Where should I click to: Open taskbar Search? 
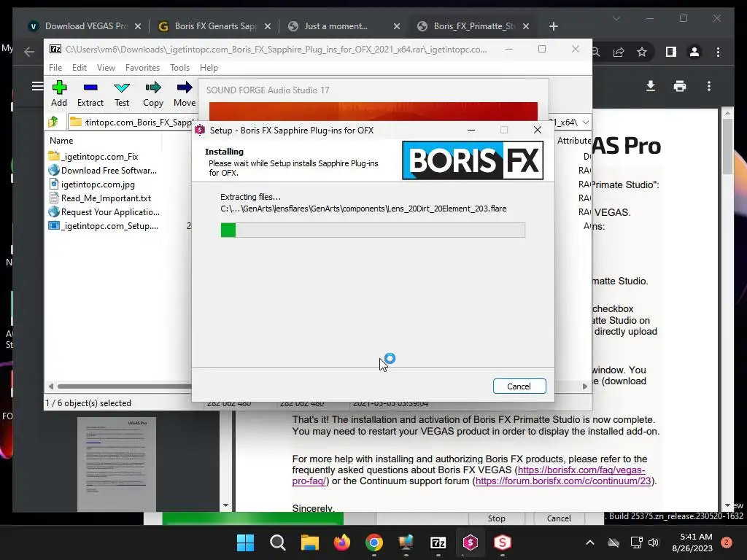[x=277, y=542]
